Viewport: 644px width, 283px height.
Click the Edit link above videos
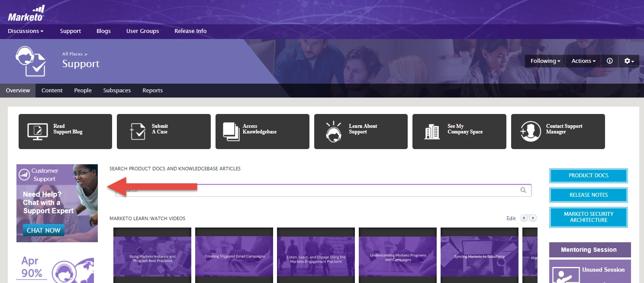[x=511, y=218]
